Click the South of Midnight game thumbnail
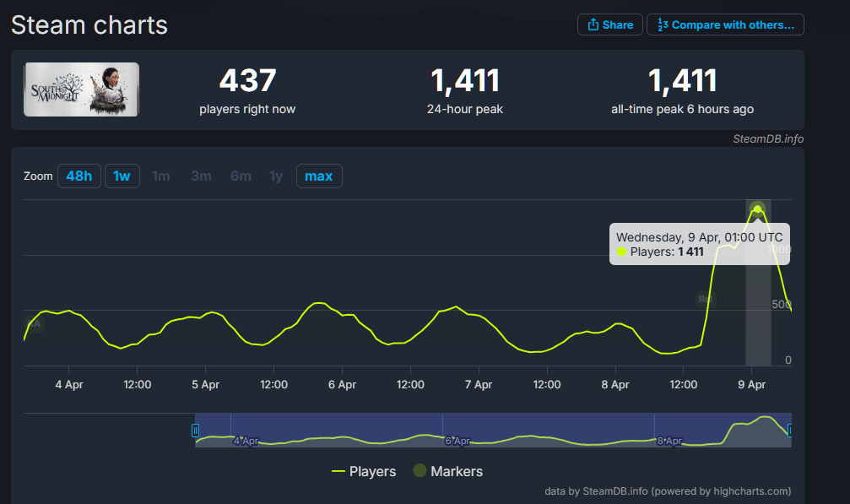 pyautogui.click(x=81, y=89)
